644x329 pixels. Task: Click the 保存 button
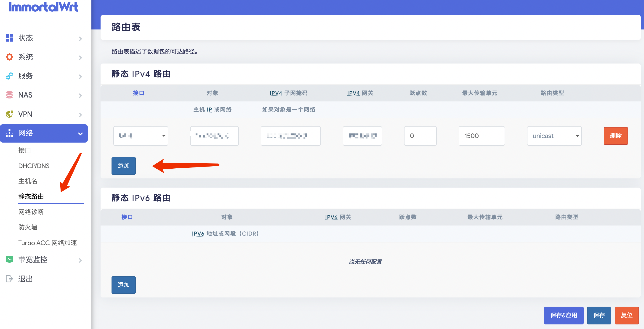click(x=599, y=316)
